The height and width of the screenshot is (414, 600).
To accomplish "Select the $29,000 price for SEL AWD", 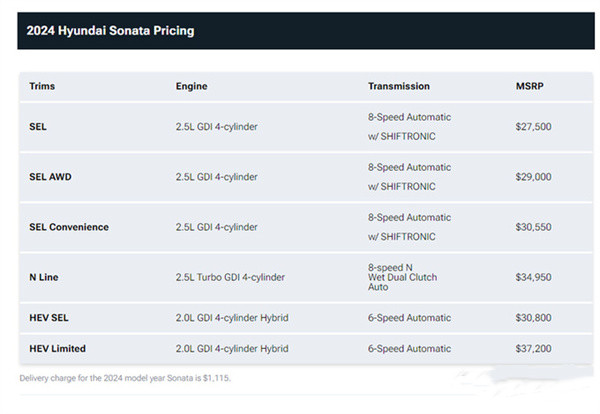I will point(533,177).
